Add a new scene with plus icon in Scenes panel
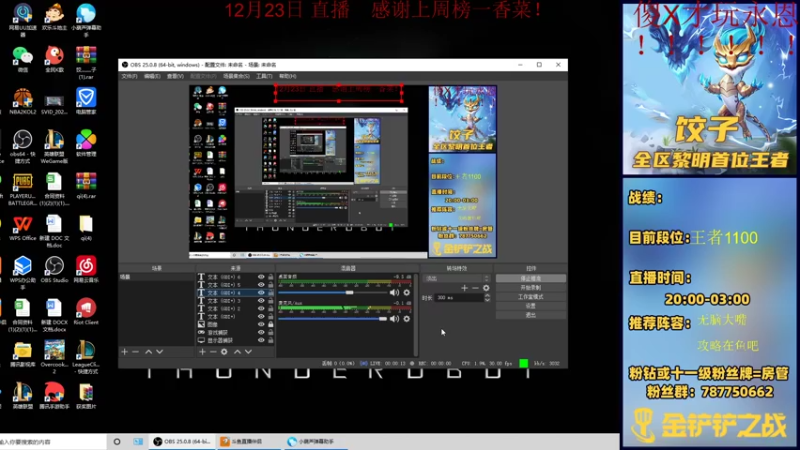 (x=124, y=352)
